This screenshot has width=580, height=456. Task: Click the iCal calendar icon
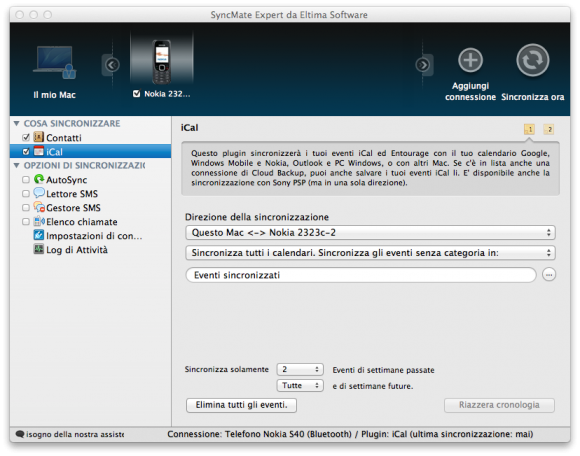point(39,151)
